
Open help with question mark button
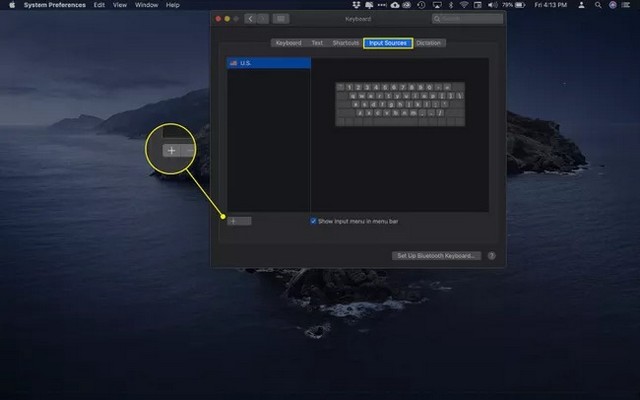[x=491, y=256]
